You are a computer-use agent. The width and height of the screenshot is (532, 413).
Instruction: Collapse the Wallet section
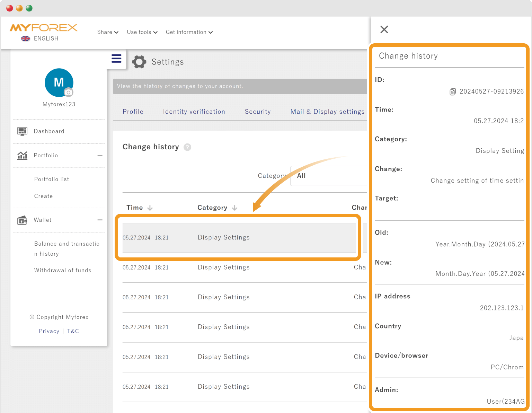(100, 220)
